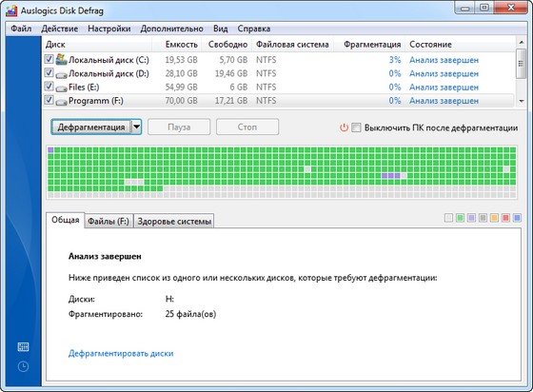Toggle checkbox for Локальный диск (C:)

[49, 59]
